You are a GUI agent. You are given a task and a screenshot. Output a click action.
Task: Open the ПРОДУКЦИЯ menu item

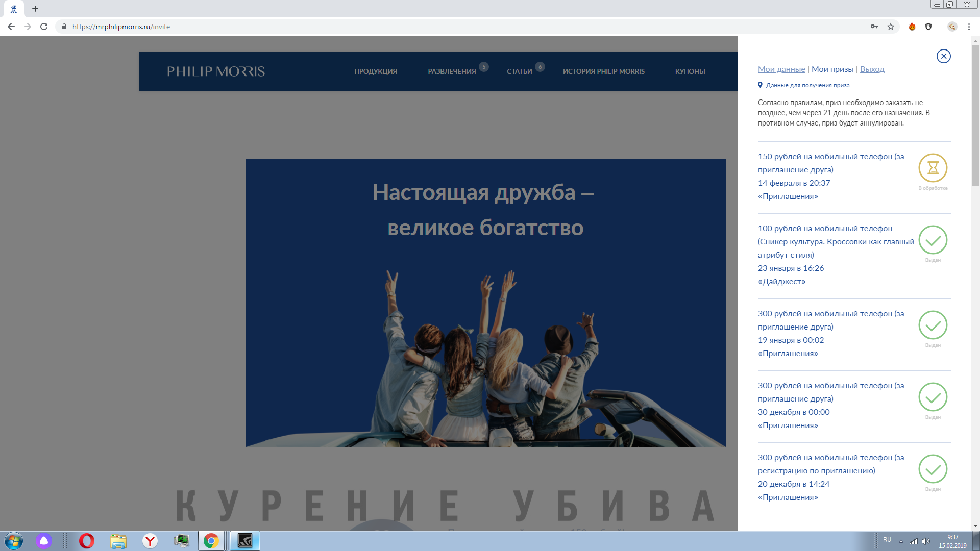click(x=376, y=71)
